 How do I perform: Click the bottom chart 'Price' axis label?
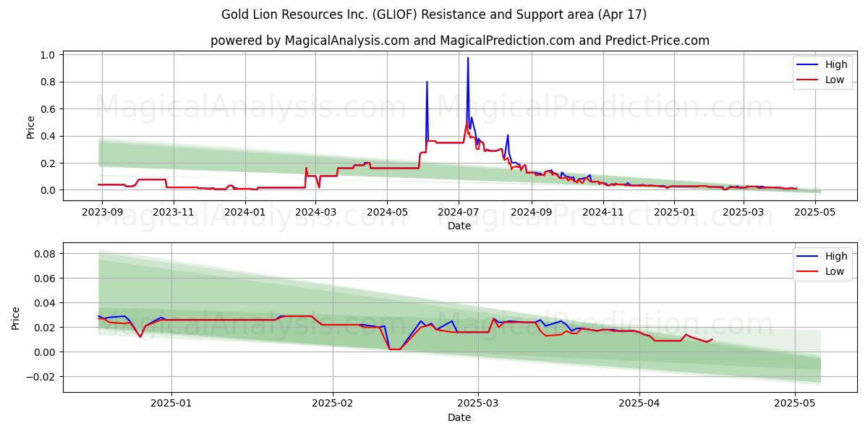[16, 318]
